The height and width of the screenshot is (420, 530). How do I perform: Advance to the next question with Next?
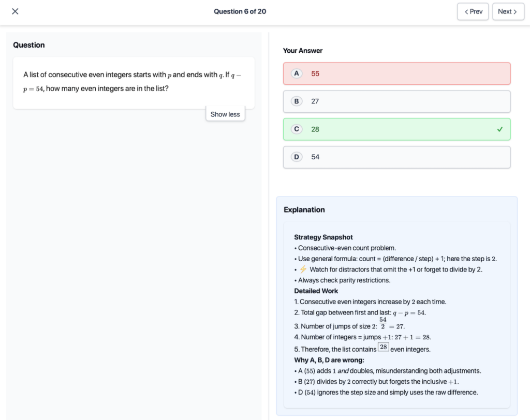[507, 11]
